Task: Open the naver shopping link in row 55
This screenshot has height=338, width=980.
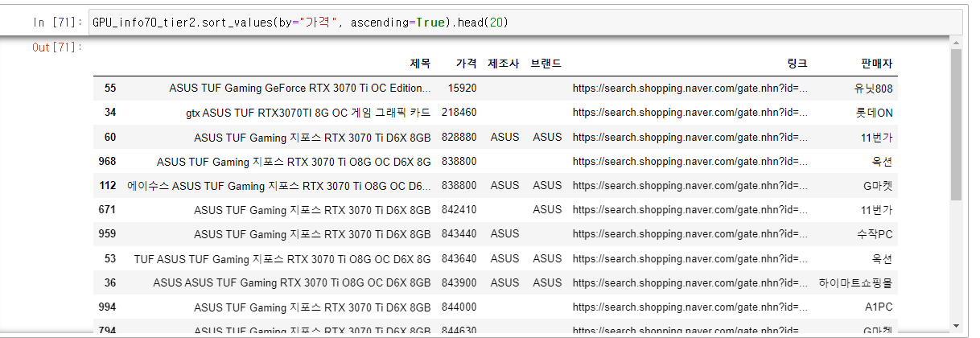Action: pyautogui.click(x=690, y=88)
